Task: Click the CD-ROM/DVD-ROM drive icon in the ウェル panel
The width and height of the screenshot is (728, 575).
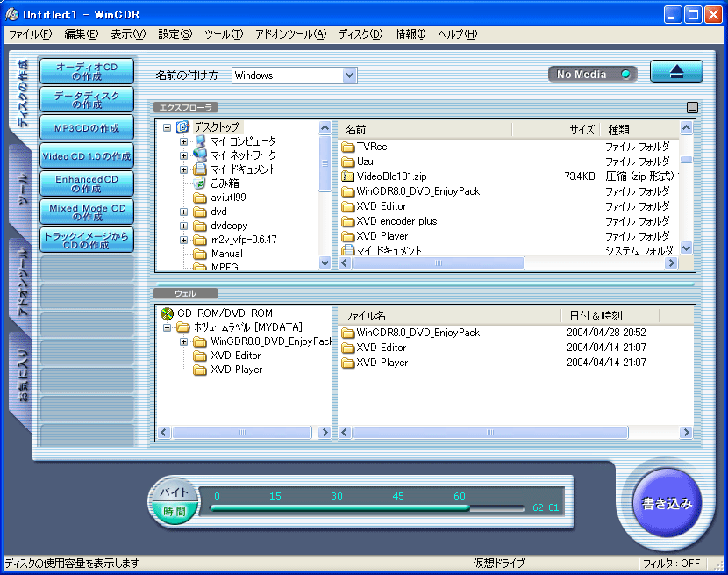Action: click(166, 313)
